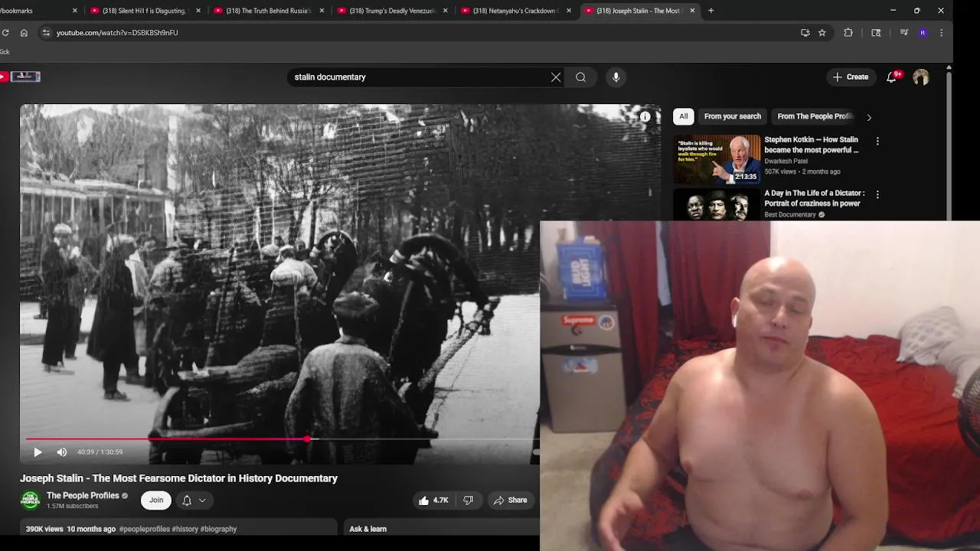Open a new browser tab

[x=711, y=11]
